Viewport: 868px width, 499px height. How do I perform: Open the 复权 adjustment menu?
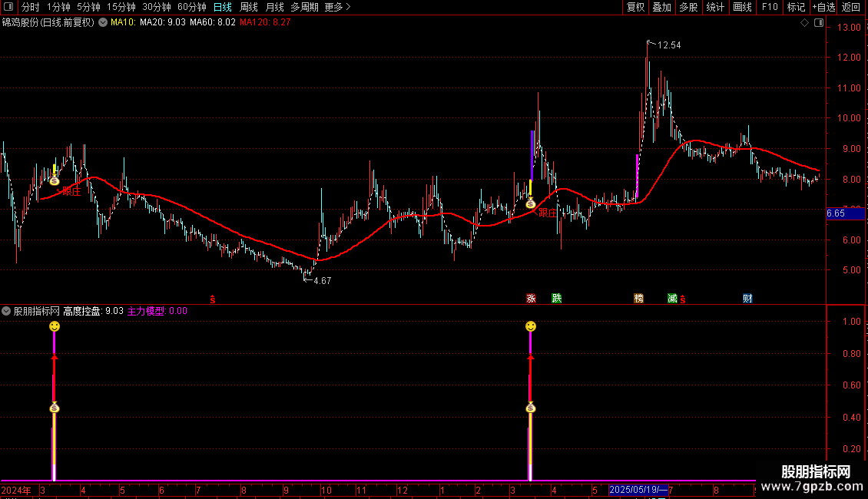tap(635, 7)
